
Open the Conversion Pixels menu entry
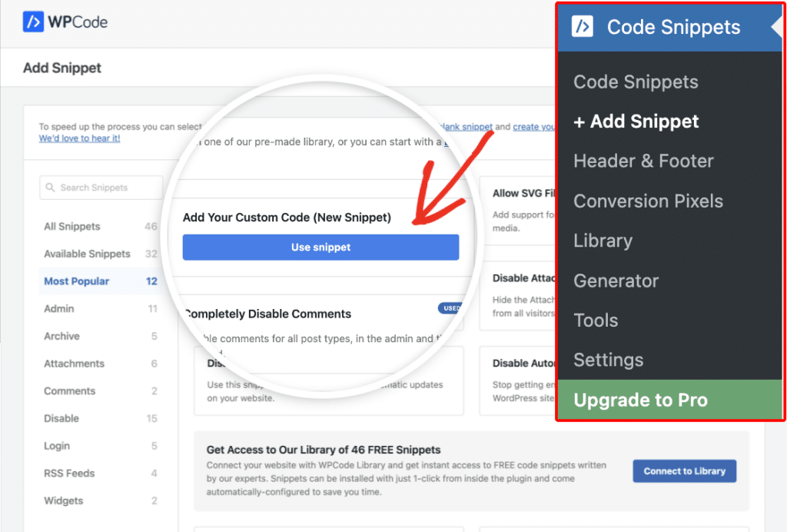pos(648,201)
